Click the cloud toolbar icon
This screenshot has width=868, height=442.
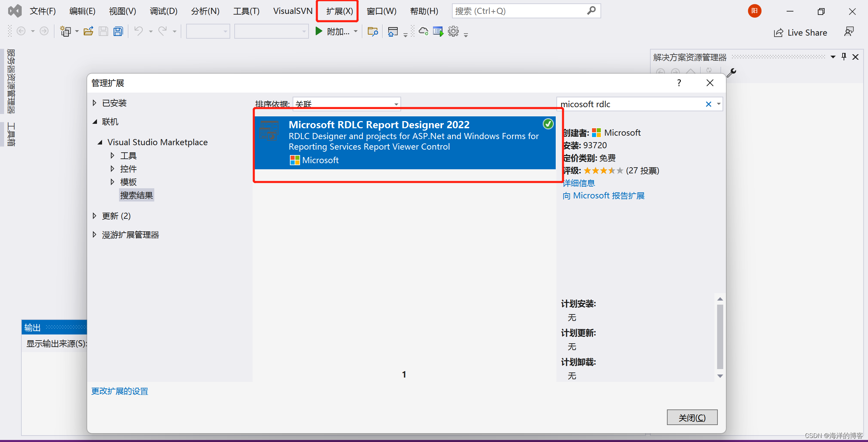[423, 32]
